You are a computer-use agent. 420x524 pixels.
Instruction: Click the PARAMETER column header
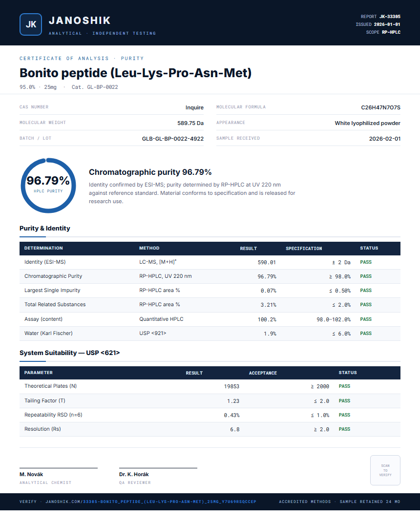39,373
